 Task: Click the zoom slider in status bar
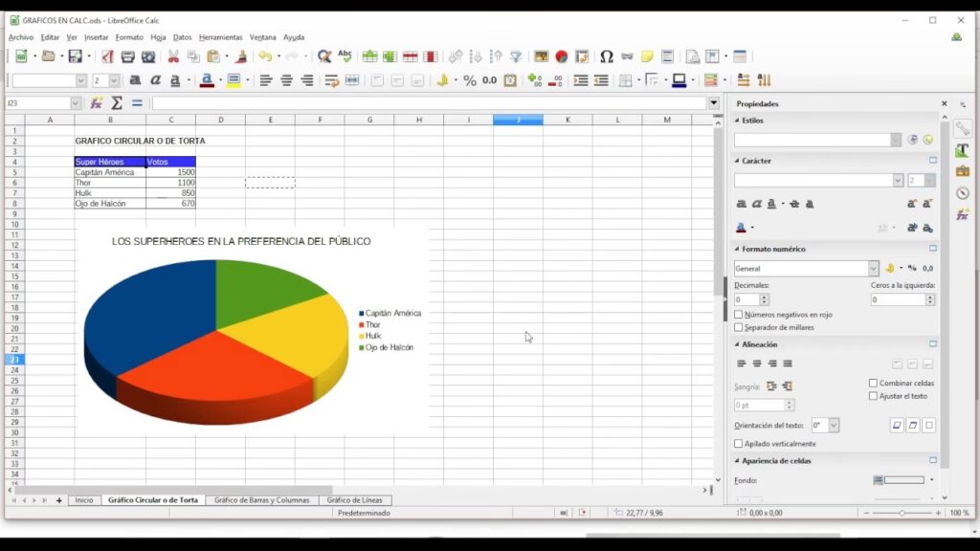(902, 514)
